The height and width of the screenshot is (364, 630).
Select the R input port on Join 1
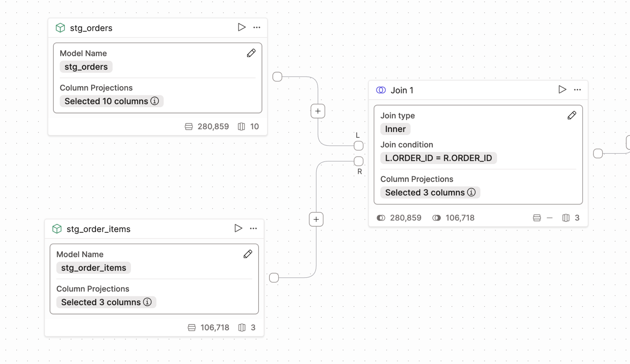(359, 161)
